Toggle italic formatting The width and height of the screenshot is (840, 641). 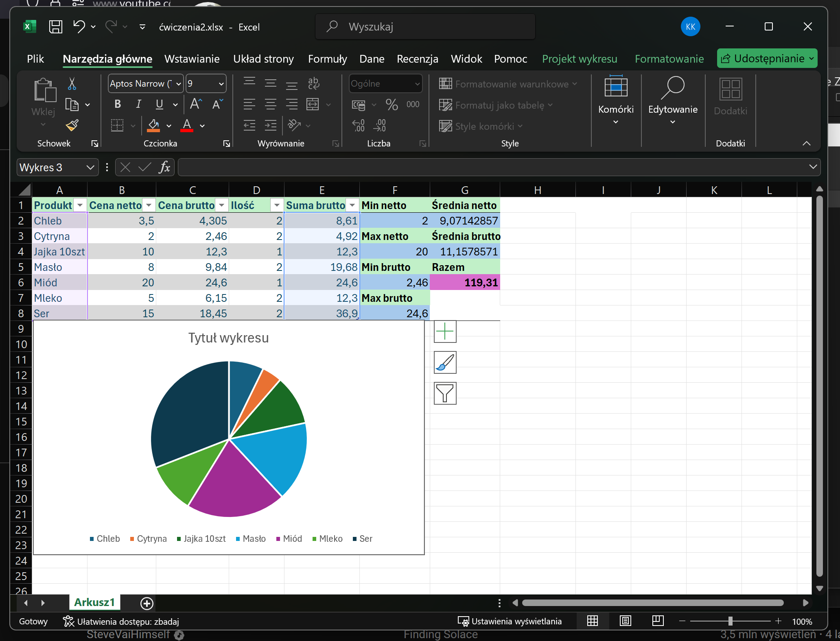pos(138,104)
